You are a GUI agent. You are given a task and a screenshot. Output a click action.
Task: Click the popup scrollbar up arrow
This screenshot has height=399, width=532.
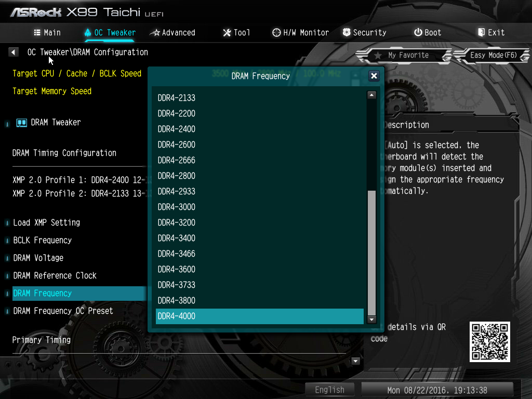(372, 95)
